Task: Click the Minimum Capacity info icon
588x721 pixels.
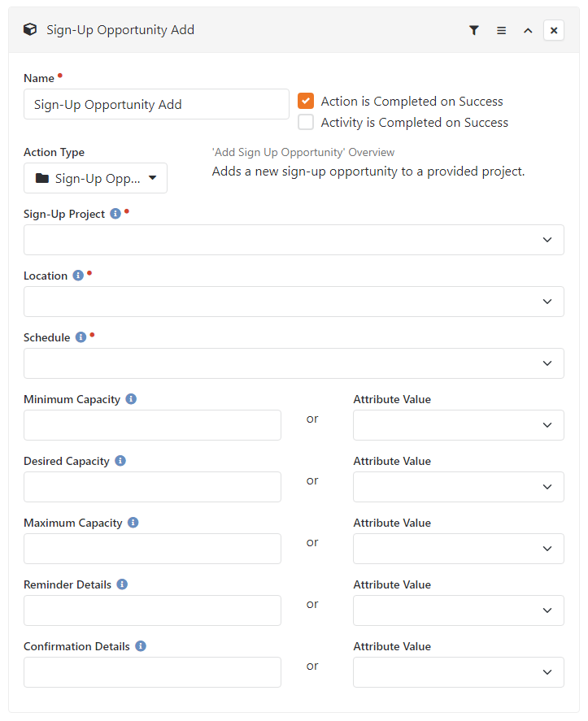Action: [x=131, y=399]
